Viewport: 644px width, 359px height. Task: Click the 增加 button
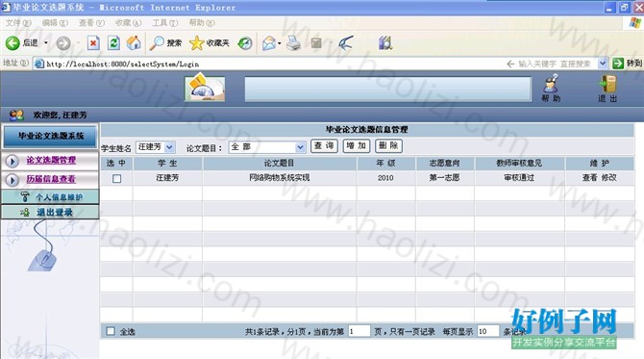356,145
